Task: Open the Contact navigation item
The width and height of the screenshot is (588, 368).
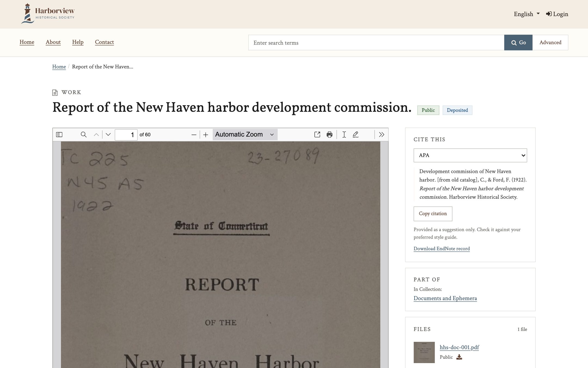Action: pyautogui.click(x=105, y=42)
